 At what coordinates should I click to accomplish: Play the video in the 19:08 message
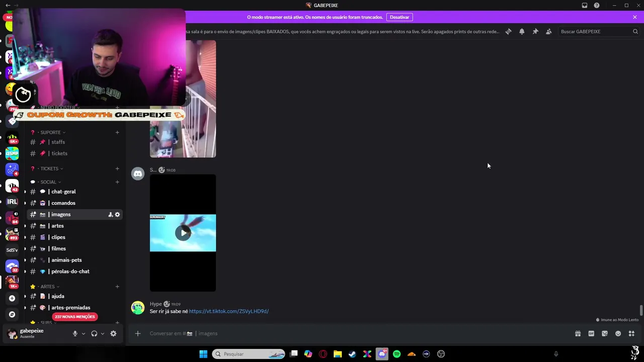(183, 233)
